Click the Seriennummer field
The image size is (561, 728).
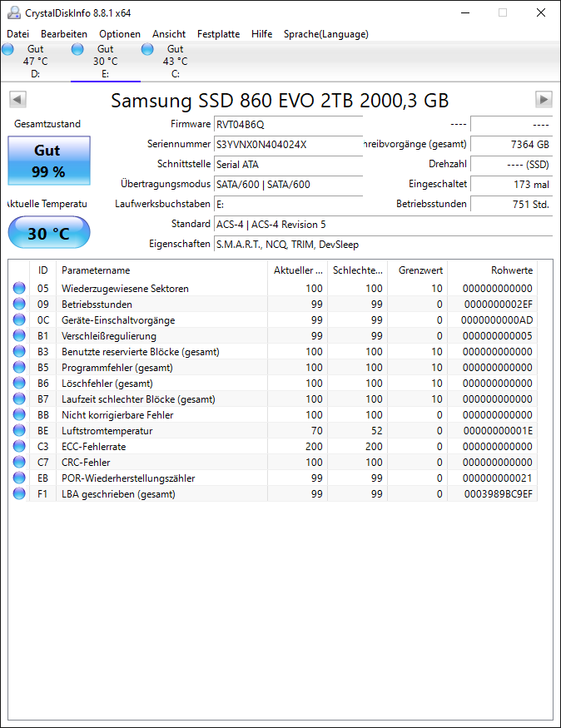tap(288, 145)
